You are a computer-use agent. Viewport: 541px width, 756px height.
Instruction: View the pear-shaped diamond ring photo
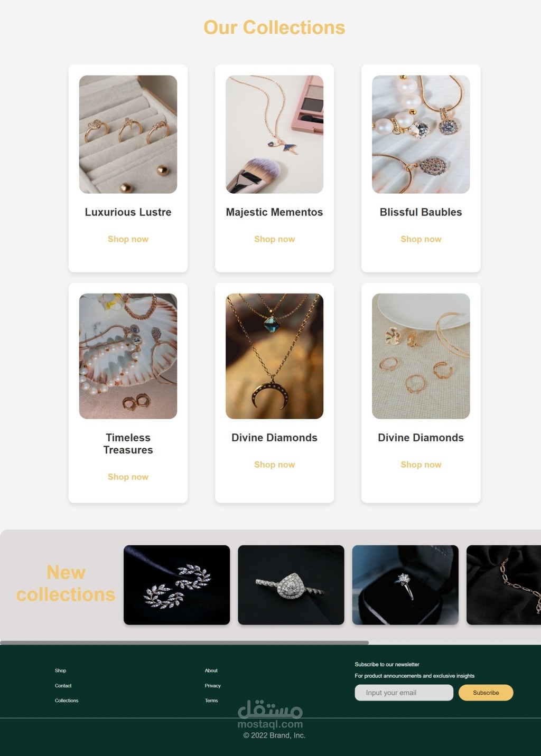coord(291,585)
